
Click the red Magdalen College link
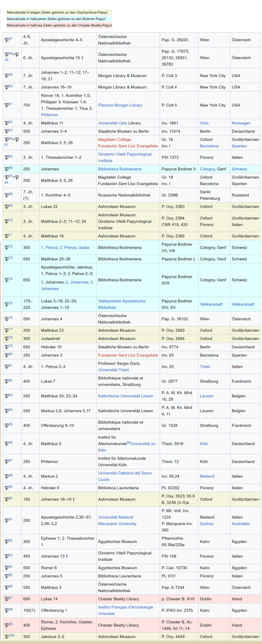tap(114, 140)
